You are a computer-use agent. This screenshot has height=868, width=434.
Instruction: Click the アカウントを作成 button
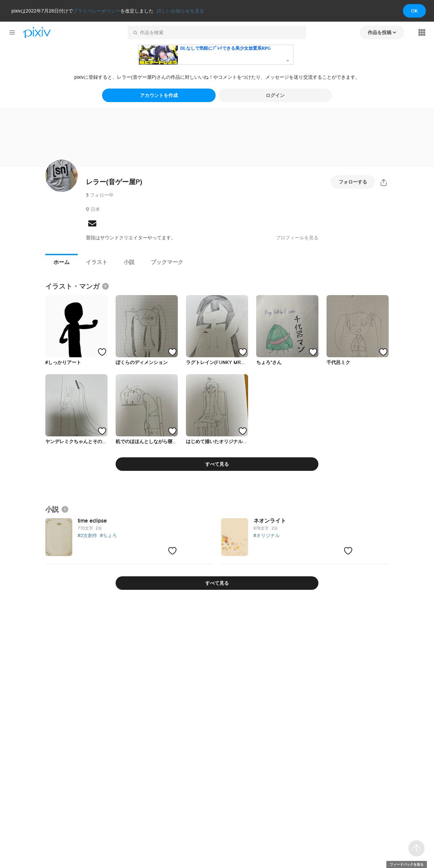point(159,95)
